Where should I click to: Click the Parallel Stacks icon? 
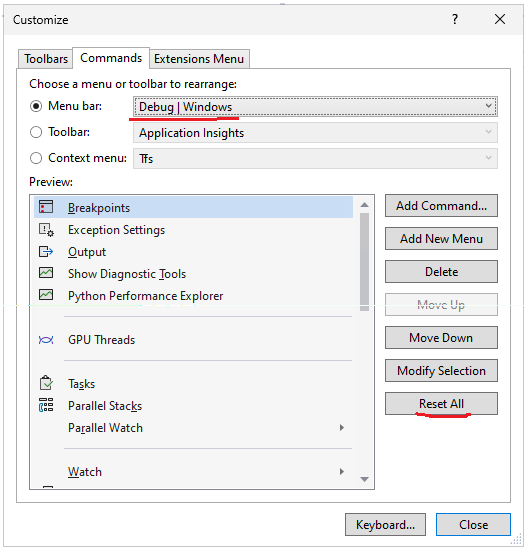click(46, 405)
